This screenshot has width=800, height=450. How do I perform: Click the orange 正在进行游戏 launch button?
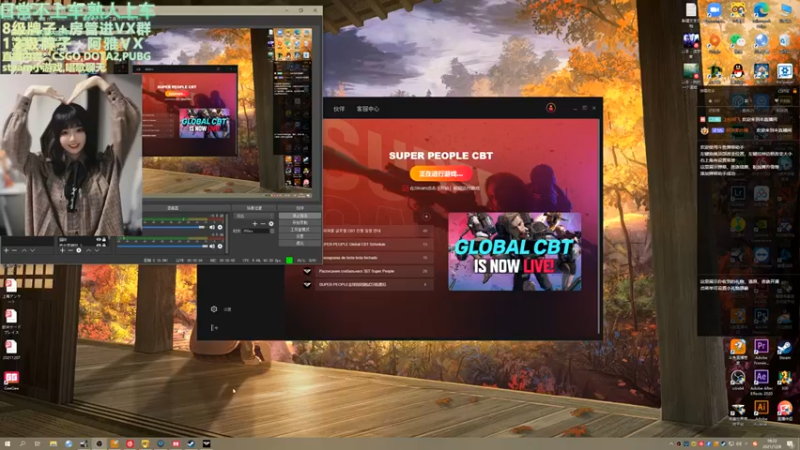pos(441,173)
